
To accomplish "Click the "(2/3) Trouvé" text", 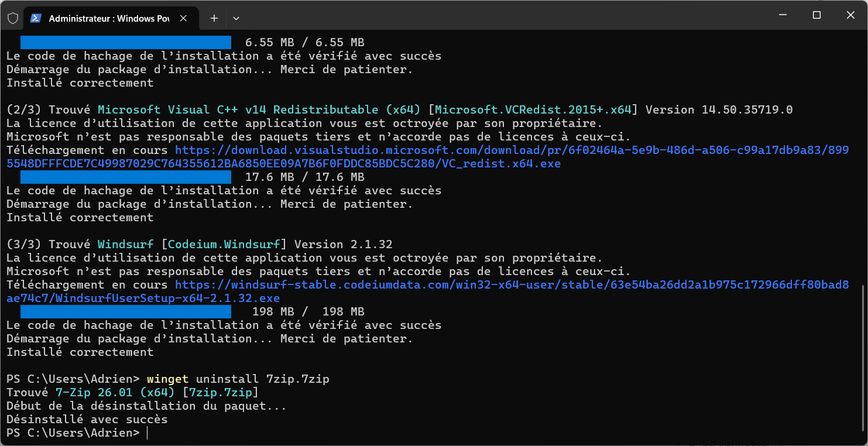I will pyautogui.click(x=49, y=109).
